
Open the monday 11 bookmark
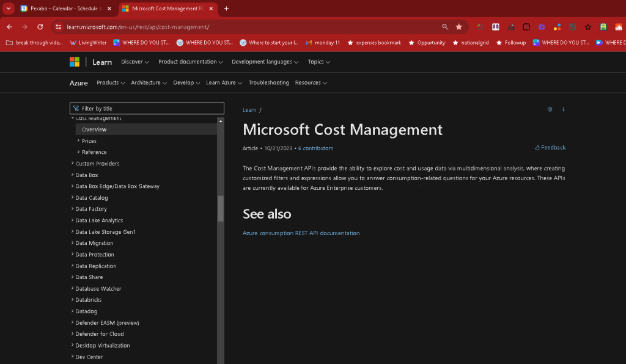tap(323, 43)
